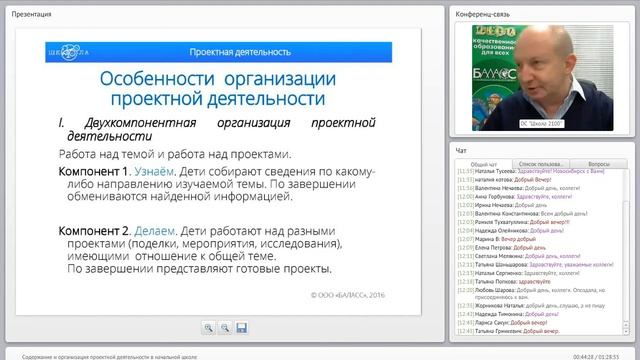Viewport: 640px width, 360px height.
Task: Click chat message from Наталья Тусеева
Action: [531, 171]
